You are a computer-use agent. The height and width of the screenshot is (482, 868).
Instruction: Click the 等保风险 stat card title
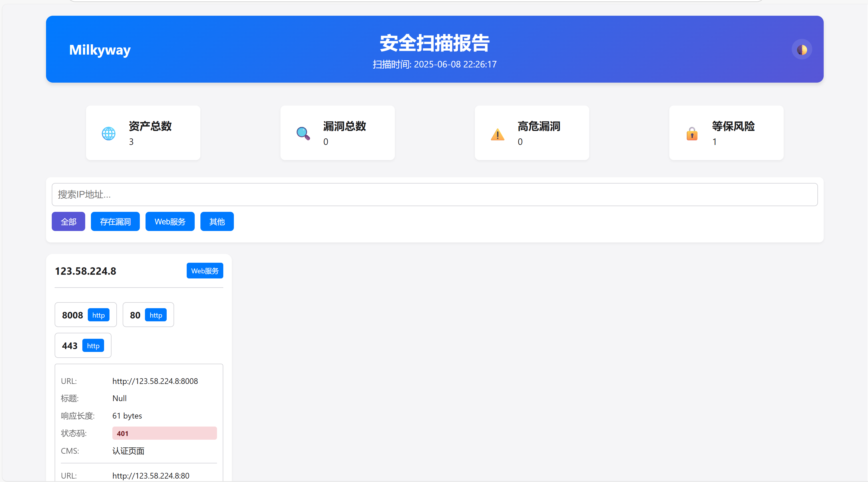tap(733, 126)
